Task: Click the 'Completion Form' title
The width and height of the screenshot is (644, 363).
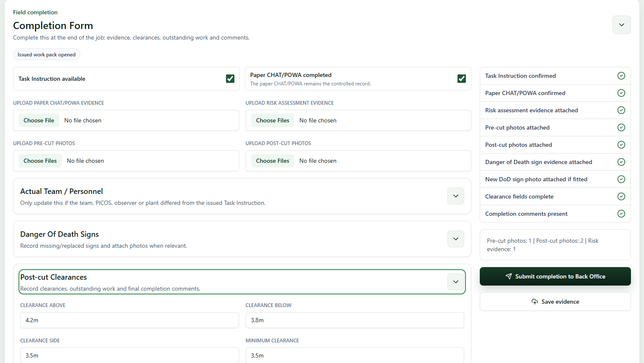Action: pyautogui.click(x=53, y=26)
